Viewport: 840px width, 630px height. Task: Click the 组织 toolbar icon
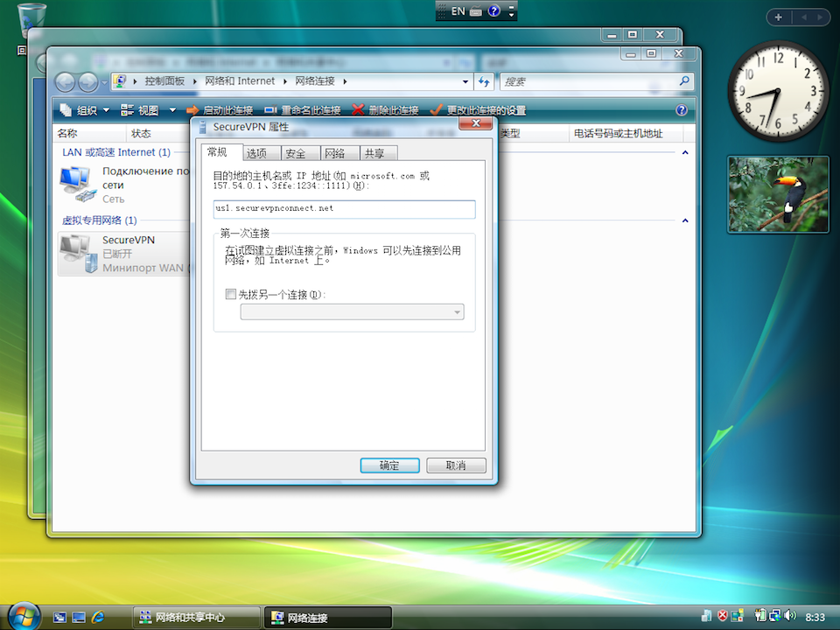(66, 110)
